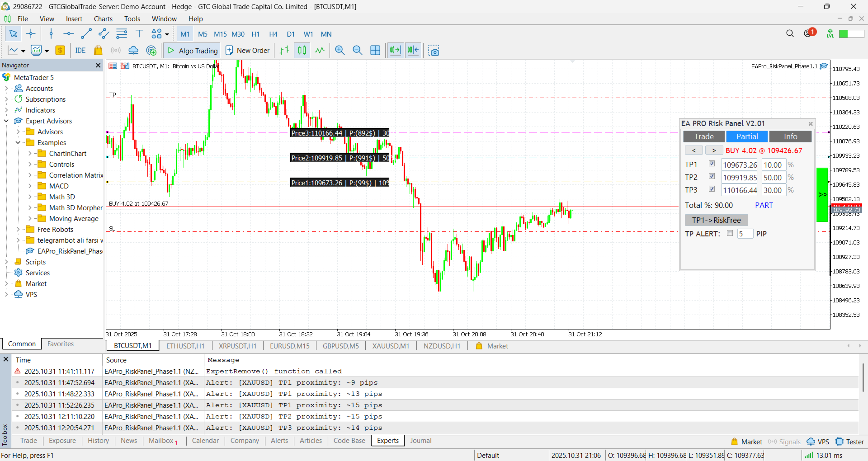
Task: Switch to M5 timeframe
Action: pyautogui.click(x=203, y=34)
